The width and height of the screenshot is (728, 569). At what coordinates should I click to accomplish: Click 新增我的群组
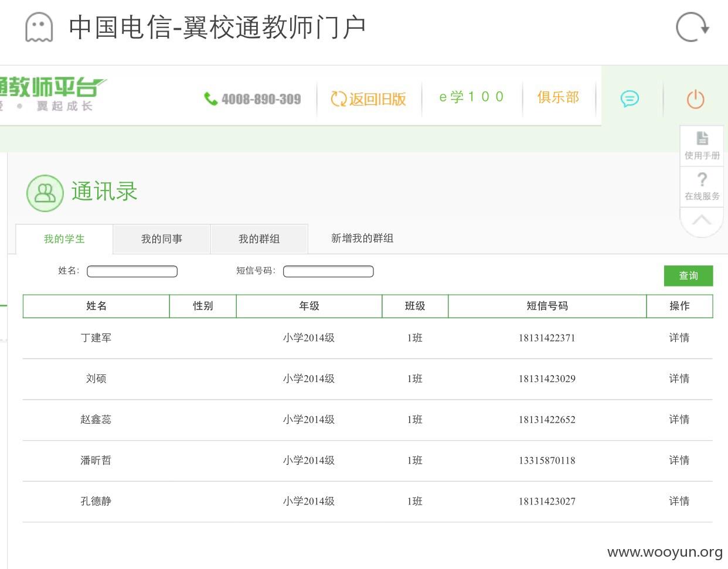(362, 238)
